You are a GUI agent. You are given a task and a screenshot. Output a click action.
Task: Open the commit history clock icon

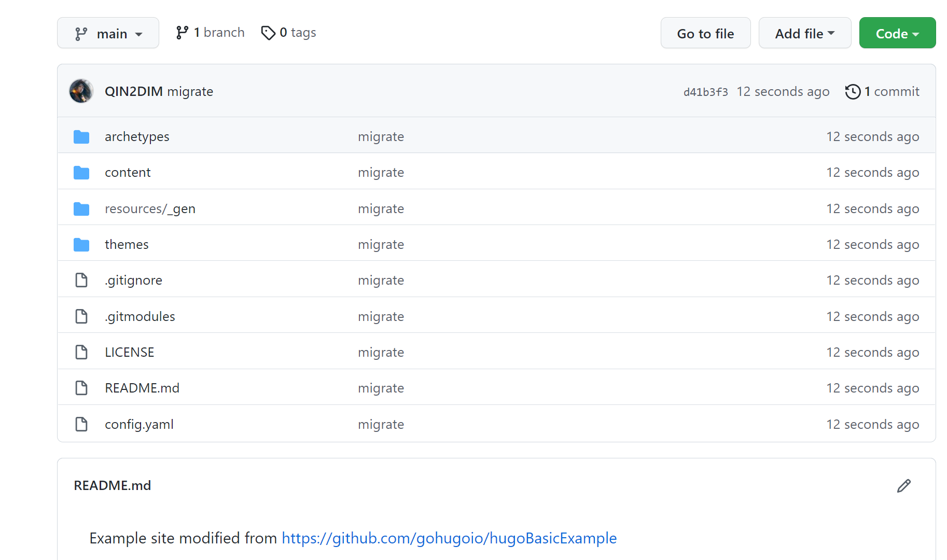coord(853,91)
